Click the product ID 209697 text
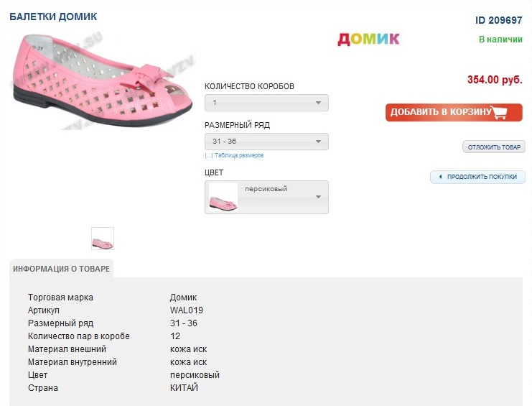532x406 pixels. pos(498,20)
